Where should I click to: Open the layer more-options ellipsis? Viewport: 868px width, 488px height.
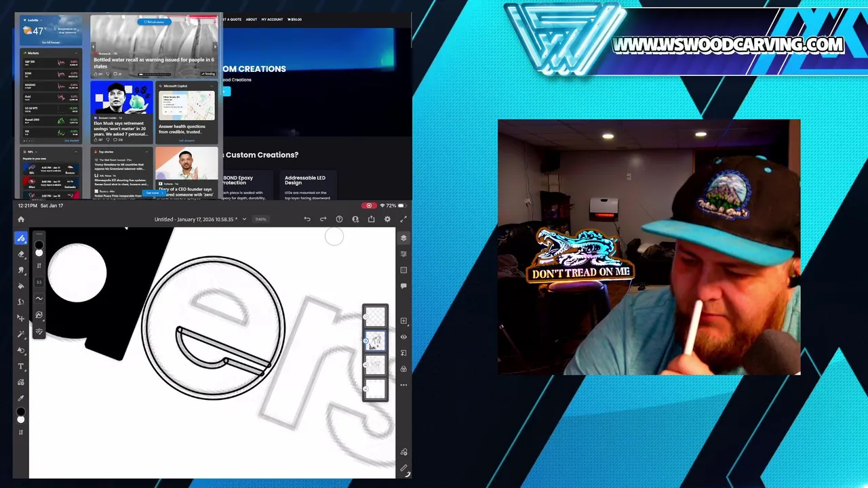coord(403,385)
